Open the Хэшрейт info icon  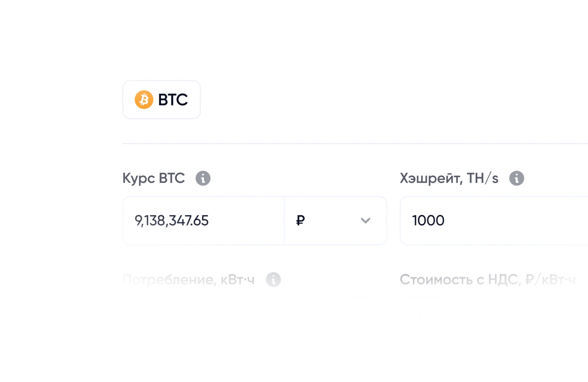(x=517, y=178)
